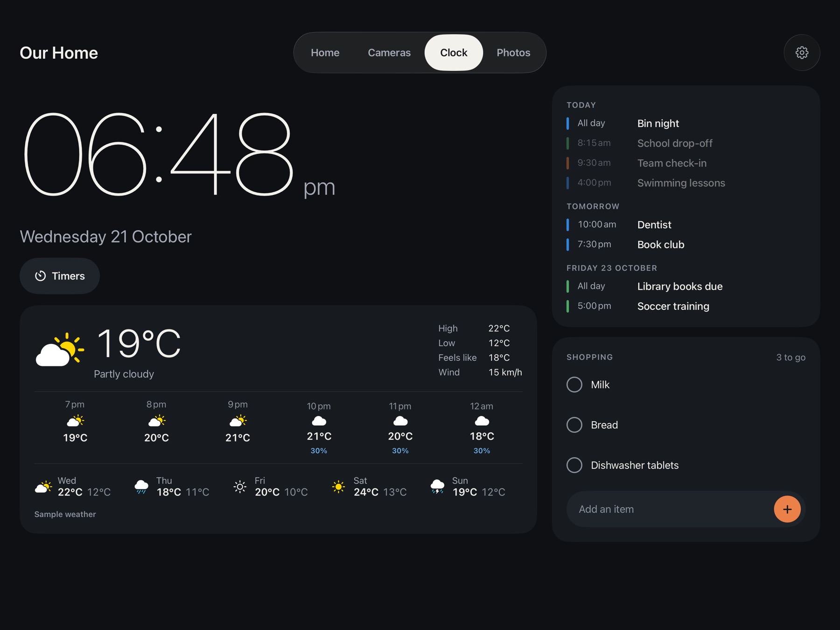This screenshot has height=630, width=840.
Task: Open the Team check-in event
Action: coord(686,163)
